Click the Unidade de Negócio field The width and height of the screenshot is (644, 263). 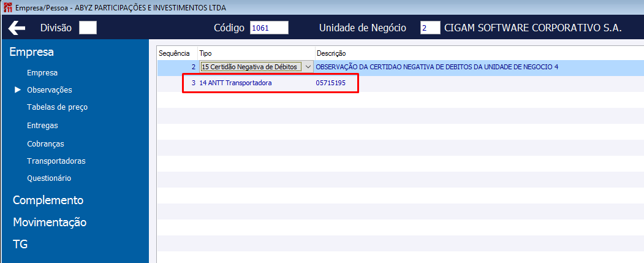click(x=430, y=28)
